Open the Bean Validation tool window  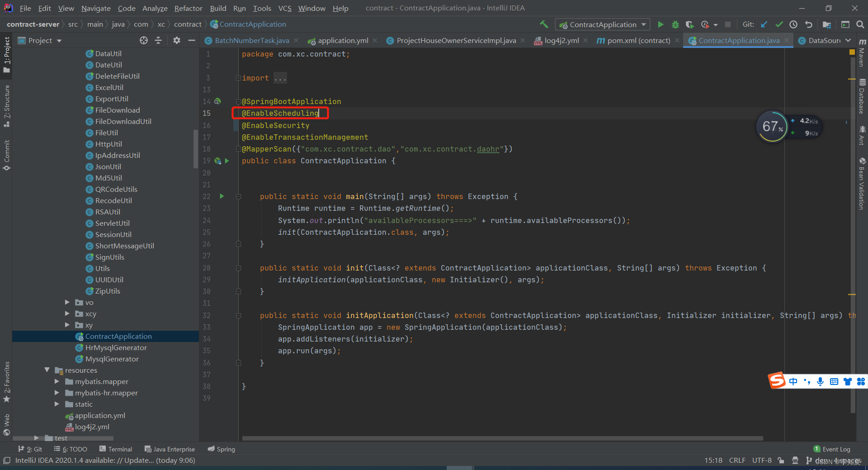pyautogui.click(x=862, y=184)
